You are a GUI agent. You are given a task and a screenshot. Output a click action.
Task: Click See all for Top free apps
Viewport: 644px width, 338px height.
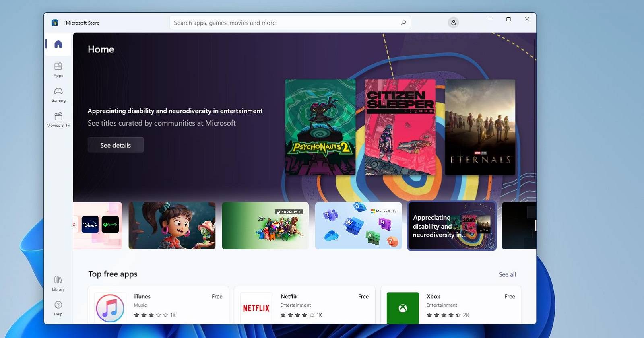(507, 274)
